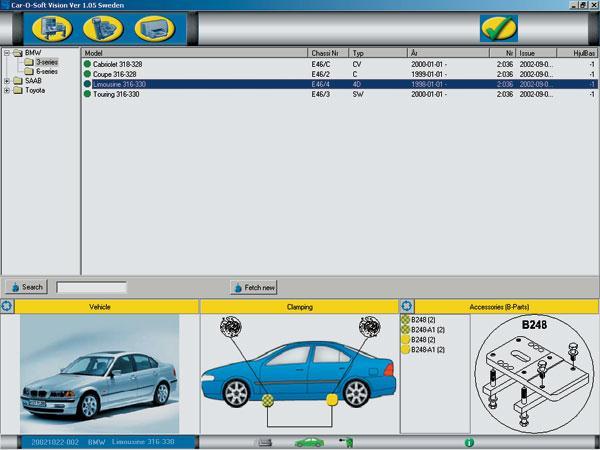The image size is (600, 450).
Task: Click the keyboard icon in status bar
Action: 264,443
